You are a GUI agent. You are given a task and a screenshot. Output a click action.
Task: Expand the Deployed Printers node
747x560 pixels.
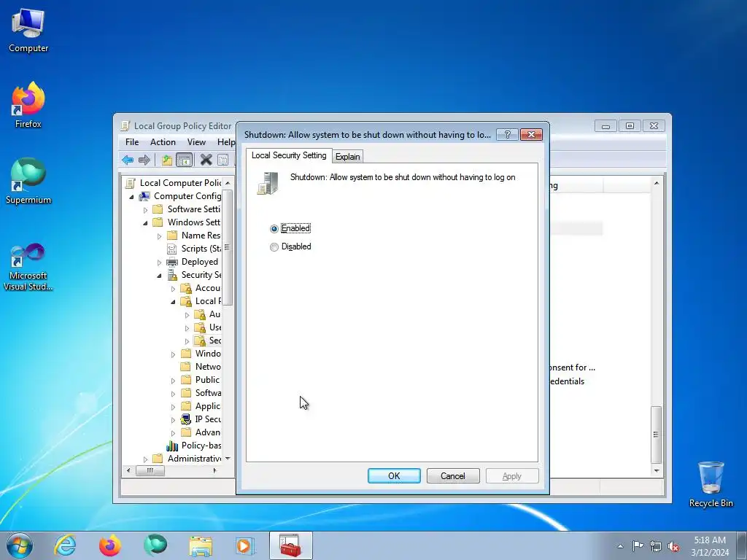coord(159,262)
